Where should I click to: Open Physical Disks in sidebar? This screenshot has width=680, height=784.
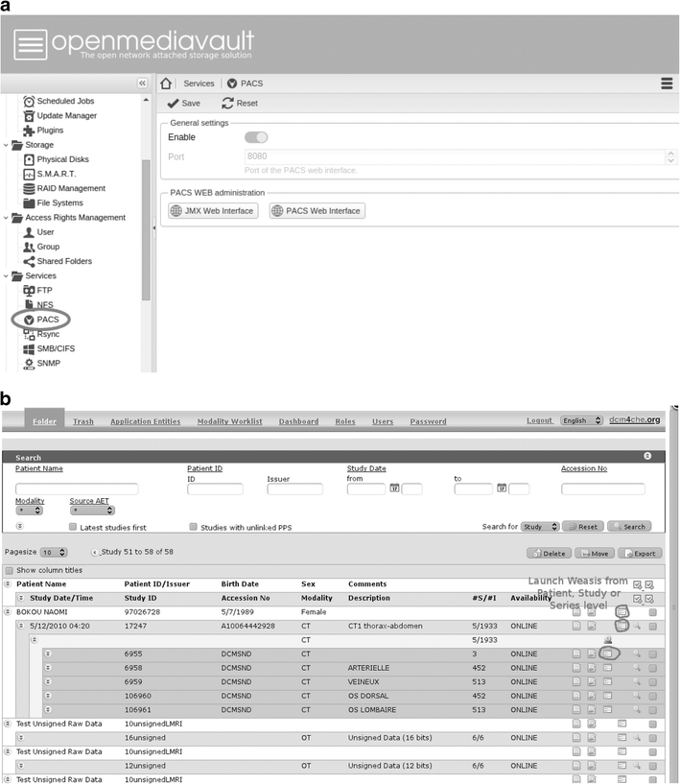tap(57, 159)
